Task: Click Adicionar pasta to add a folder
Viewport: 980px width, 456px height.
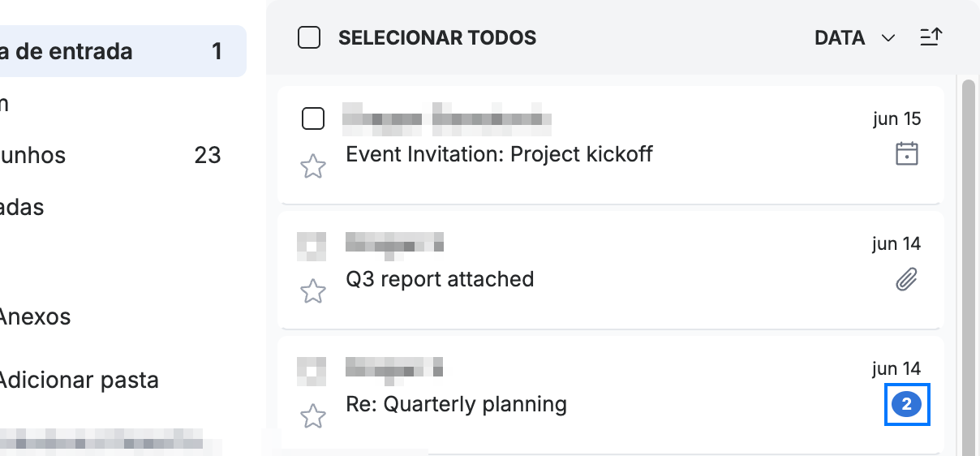Action: coord(80,381)
